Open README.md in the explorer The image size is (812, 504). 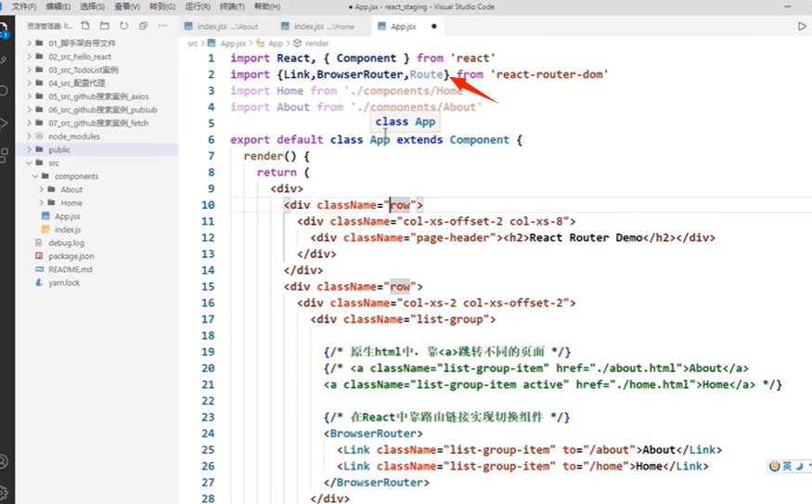pyautogui.click(x=71, y=269)
